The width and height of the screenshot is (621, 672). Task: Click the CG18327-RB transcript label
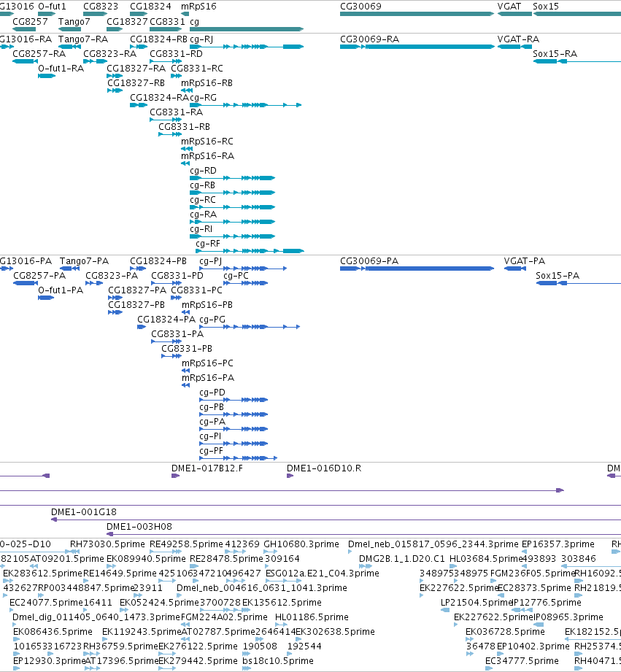pyautogui.click(x=136, y=83)
